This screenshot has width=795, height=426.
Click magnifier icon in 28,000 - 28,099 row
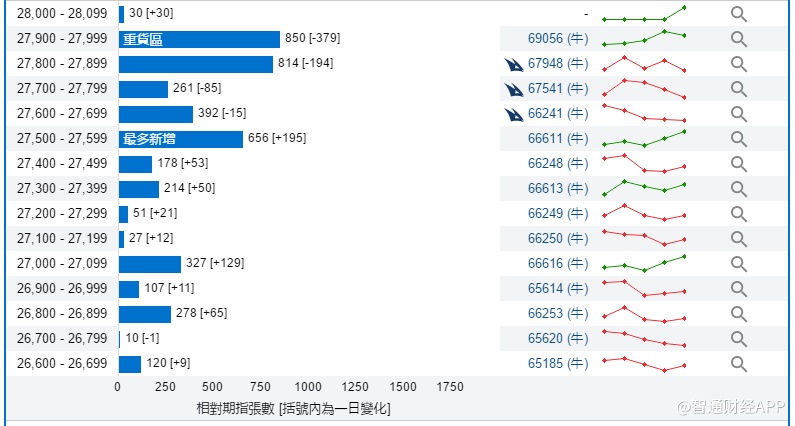[739, 14]
